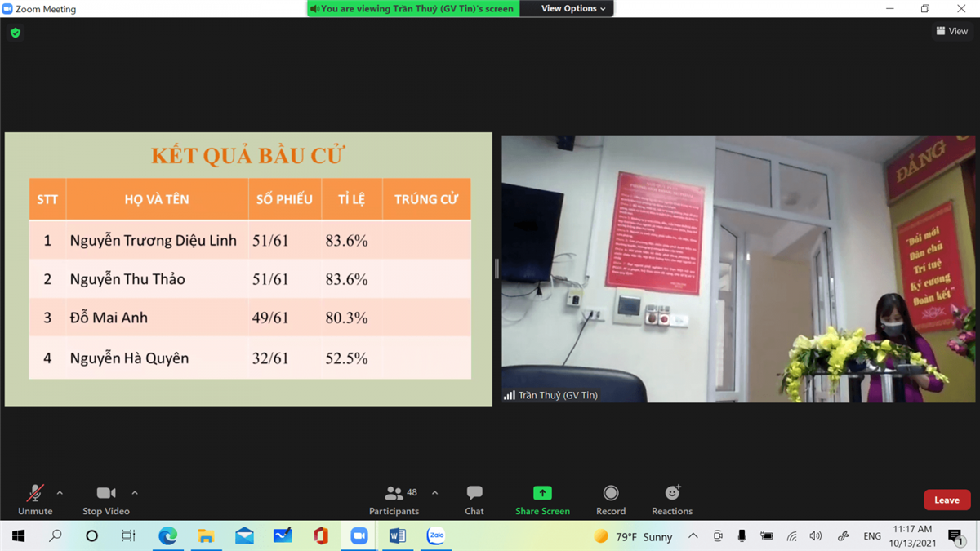Viewport: 980px width, 551px height.
Task: Click the Share Screen button
Action: [542, 500]
